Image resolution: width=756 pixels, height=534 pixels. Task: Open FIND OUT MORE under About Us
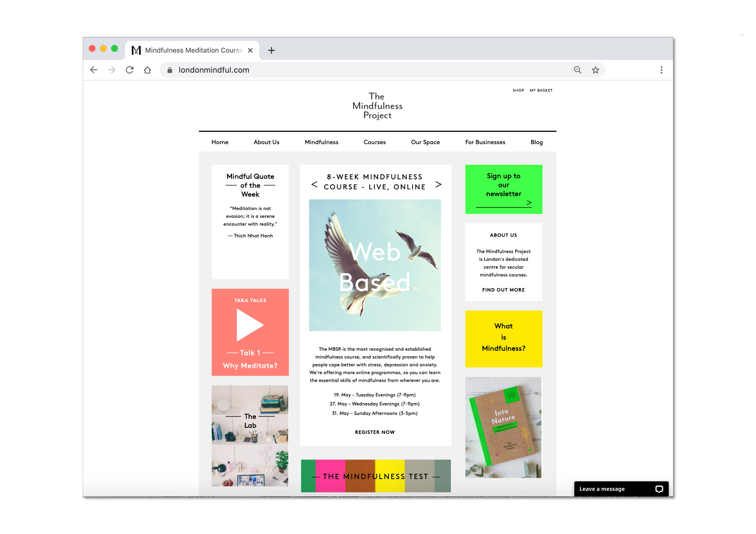pyautogui.click(x=503, y=290)
